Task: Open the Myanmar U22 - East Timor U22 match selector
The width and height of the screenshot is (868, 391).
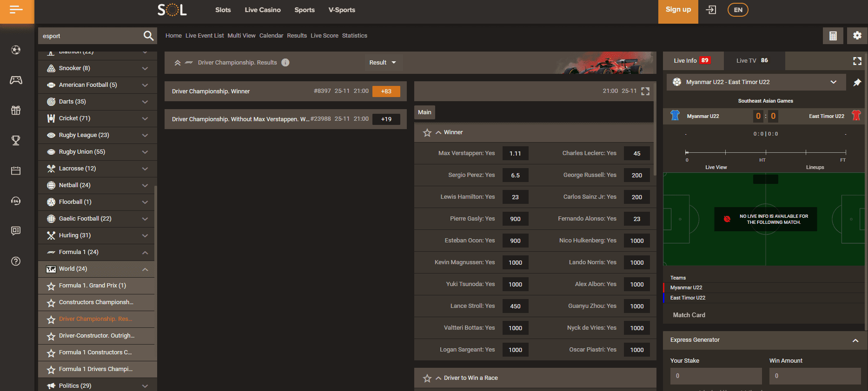Action: pyautogui.click(x=756, y=82)
